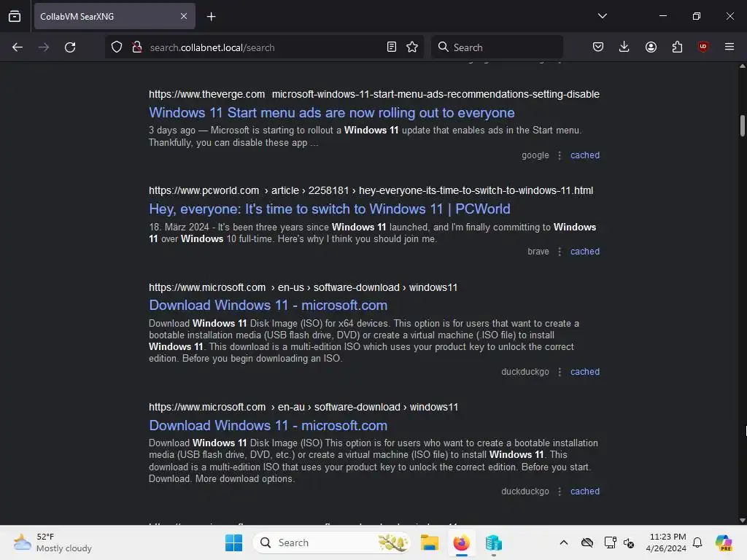Click the taskbar Search box
Viewport: 747px width, 560px height.
pyautogui.click(x=332, y=542)
